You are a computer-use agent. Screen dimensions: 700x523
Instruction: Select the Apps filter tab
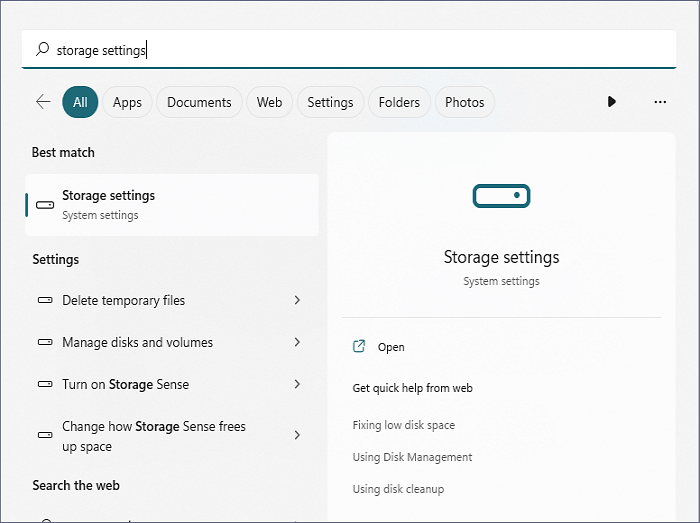[x=127, y=102]
